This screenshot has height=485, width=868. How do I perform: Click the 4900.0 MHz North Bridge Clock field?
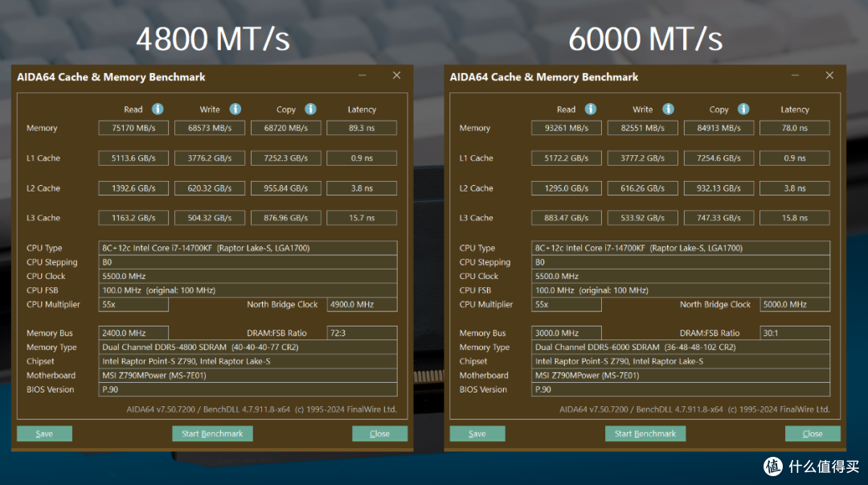pos(362,304)
